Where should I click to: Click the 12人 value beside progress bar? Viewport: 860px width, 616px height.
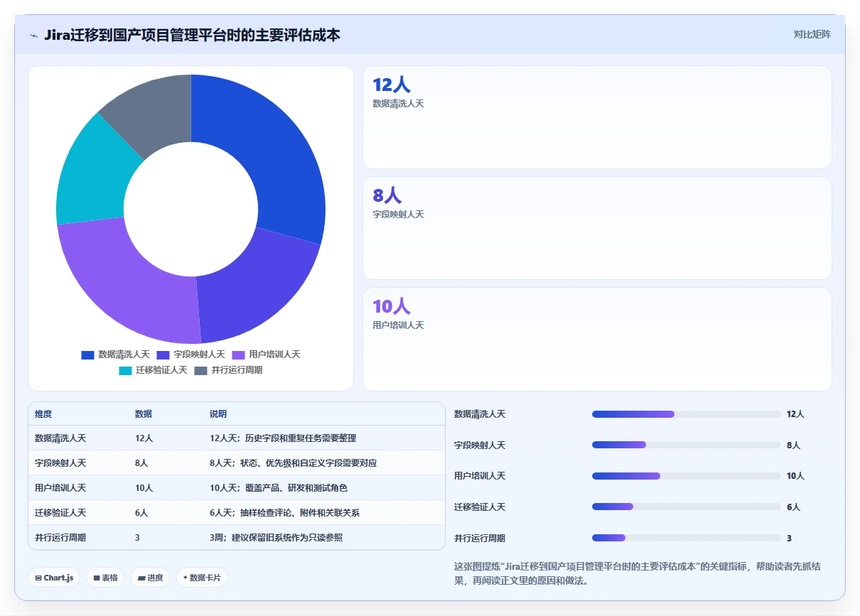click(x=795, y=414)
